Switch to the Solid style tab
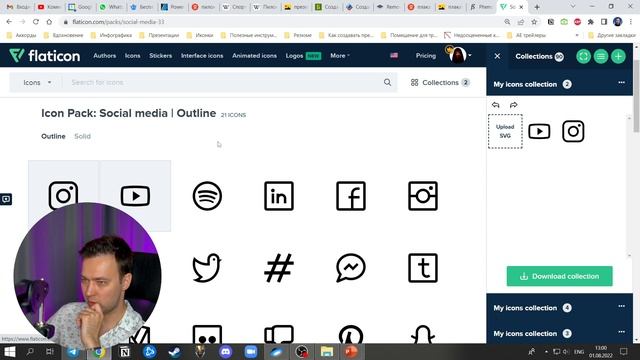The height and width of the screenshot is (360, 640). coord(82,136)
